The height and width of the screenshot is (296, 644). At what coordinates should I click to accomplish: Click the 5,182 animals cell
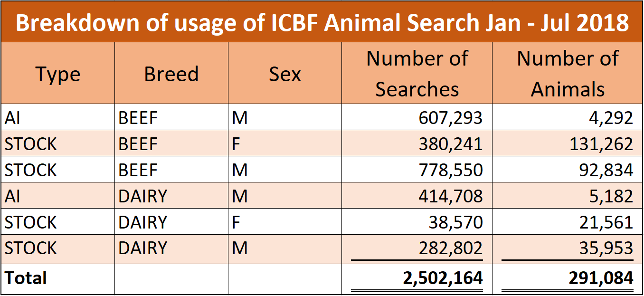(x=568, y=196)
